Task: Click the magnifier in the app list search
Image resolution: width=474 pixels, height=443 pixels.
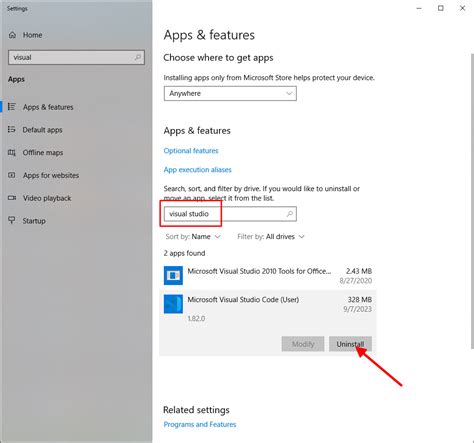Action: (289, 214)
